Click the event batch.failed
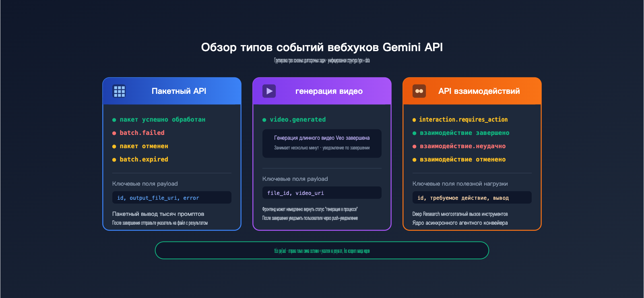 142,133
